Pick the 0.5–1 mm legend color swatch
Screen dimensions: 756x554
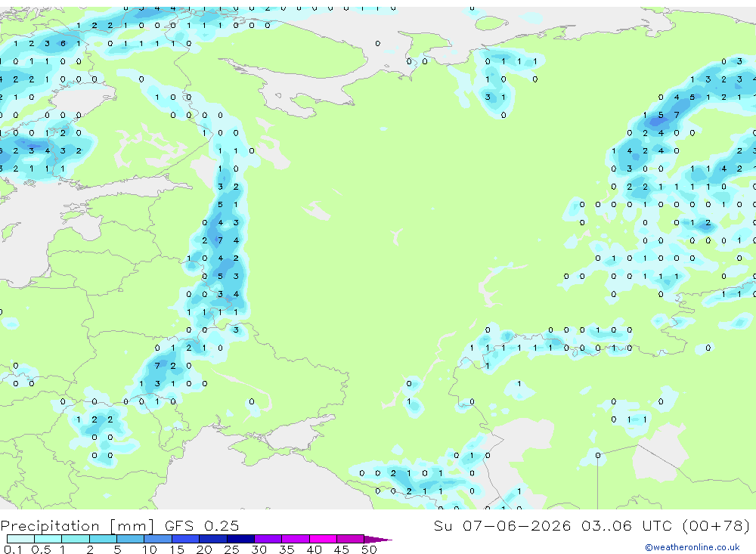(48, 539)
